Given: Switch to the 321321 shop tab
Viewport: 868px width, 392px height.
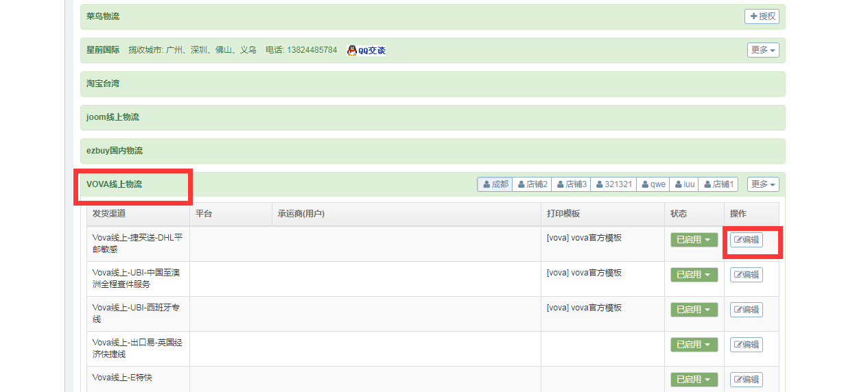Looking at the screenshot, I should pyautogui.click(x=613, y=184).
